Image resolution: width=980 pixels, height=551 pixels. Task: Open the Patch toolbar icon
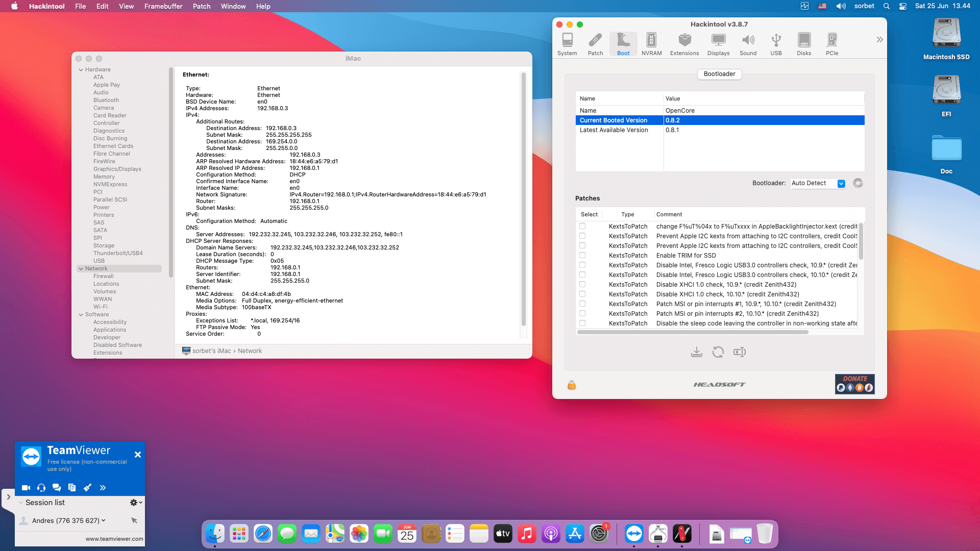click(595, 44)
